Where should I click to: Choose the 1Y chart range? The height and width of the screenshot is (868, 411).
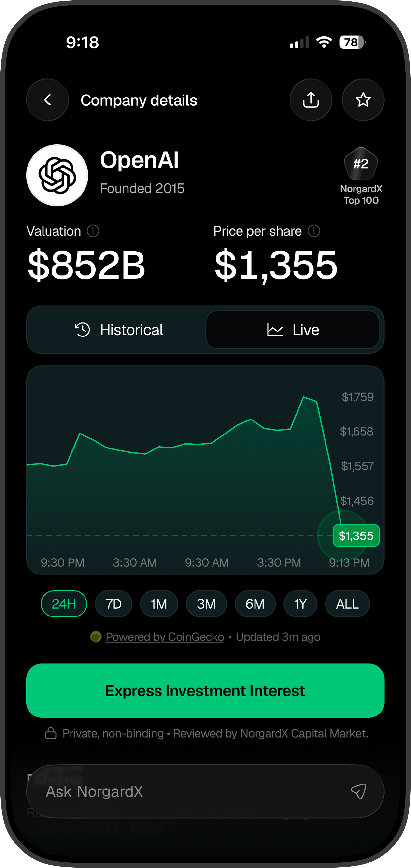point(300,604)
